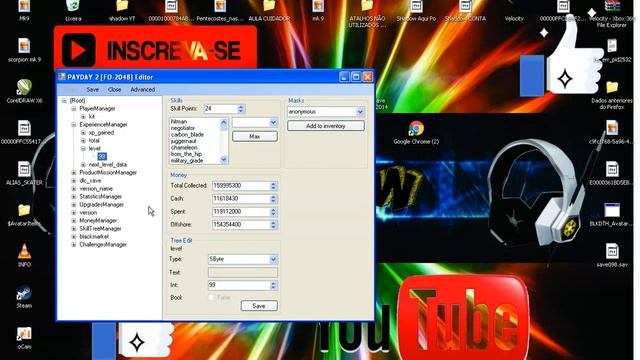Click the PAYDAY 2 Editor title bar icon
Screen dimensions: 640x360
coord(62,77)
